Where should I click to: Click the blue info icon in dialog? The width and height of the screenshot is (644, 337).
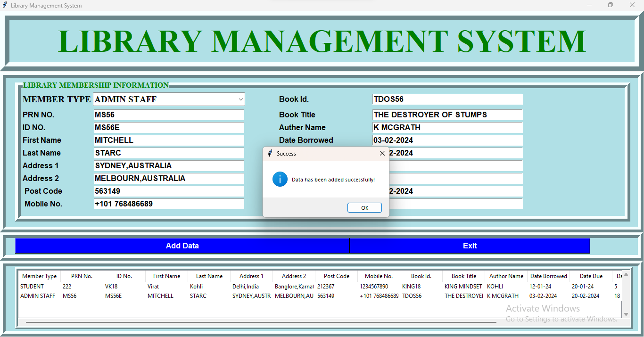280,179
